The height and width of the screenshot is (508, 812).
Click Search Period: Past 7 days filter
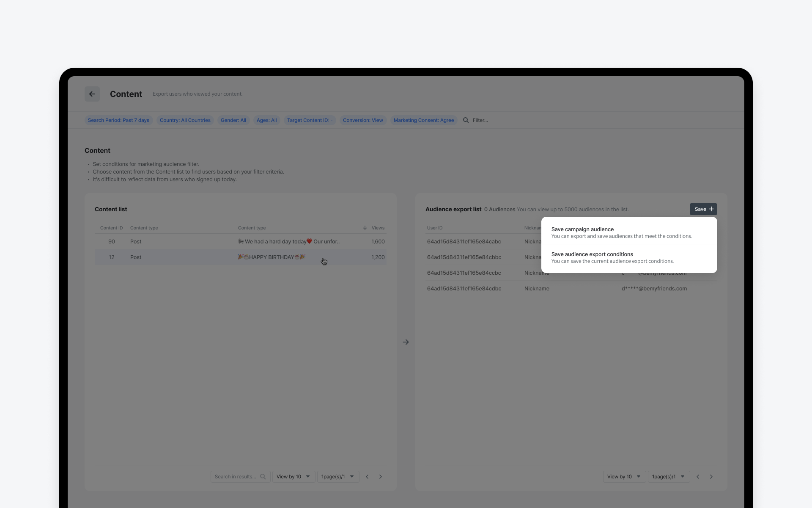(x=118, y=120)
